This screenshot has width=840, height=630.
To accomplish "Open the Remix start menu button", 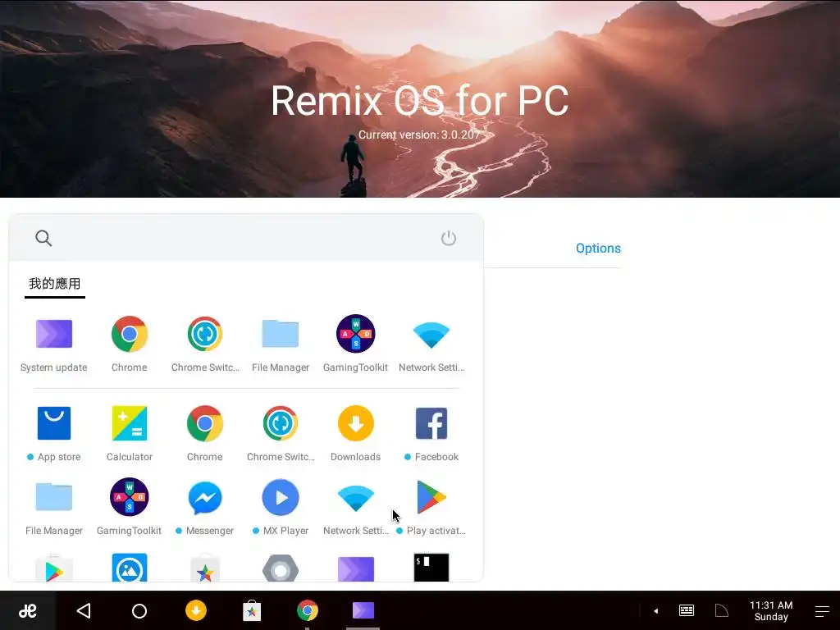I will pyautogui.click(x=27, y=610).
